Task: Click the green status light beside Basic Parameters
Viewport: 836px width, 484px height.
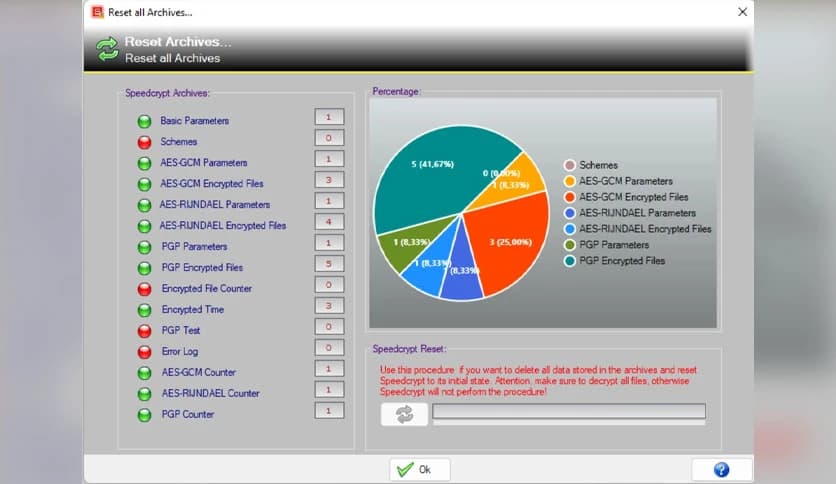Action: click(144, 122)
